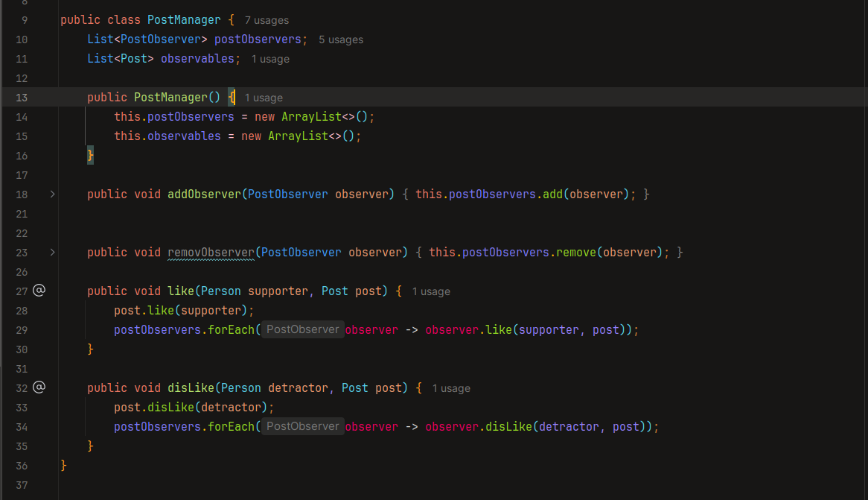Click the 'detractor' parameter on line 32
This screenshot has height=500, width=868.
pyautogui.click(x=298, y=388)
